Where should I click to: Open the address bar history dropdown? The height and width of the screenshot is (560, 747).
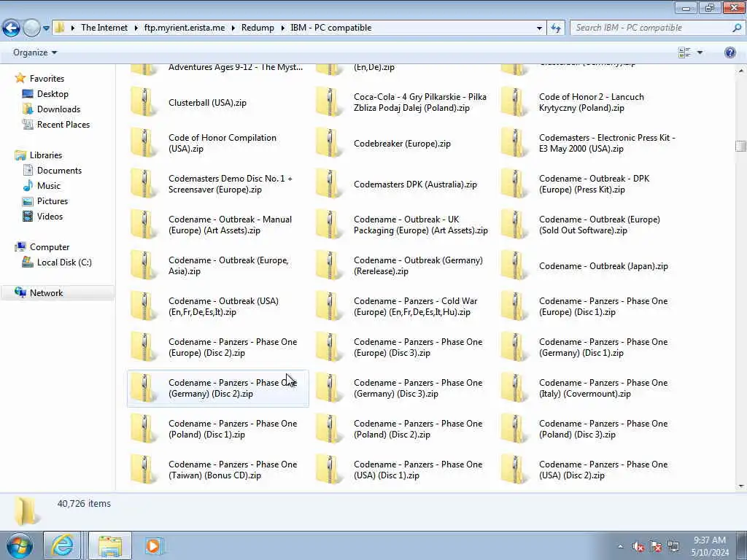539,28
